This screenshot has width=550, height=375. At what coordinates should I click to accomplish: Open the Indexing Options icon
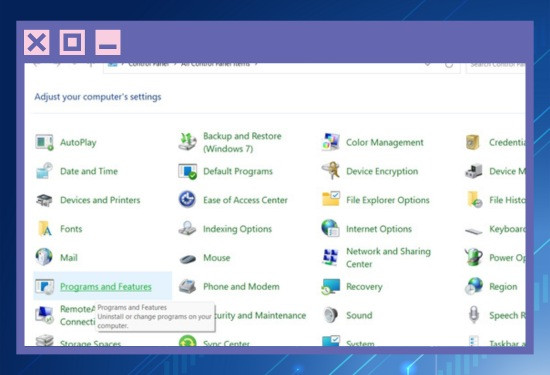coord(187,228)
